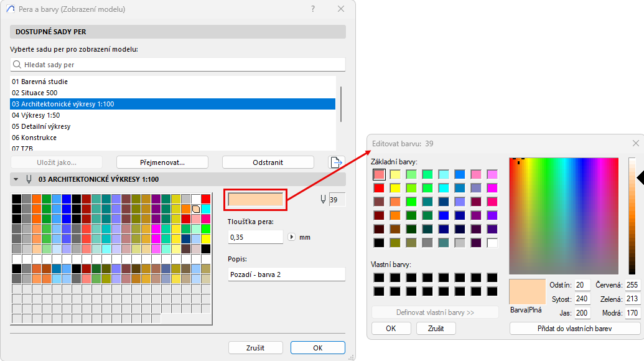Click the export pen set icon

[336, 162]
